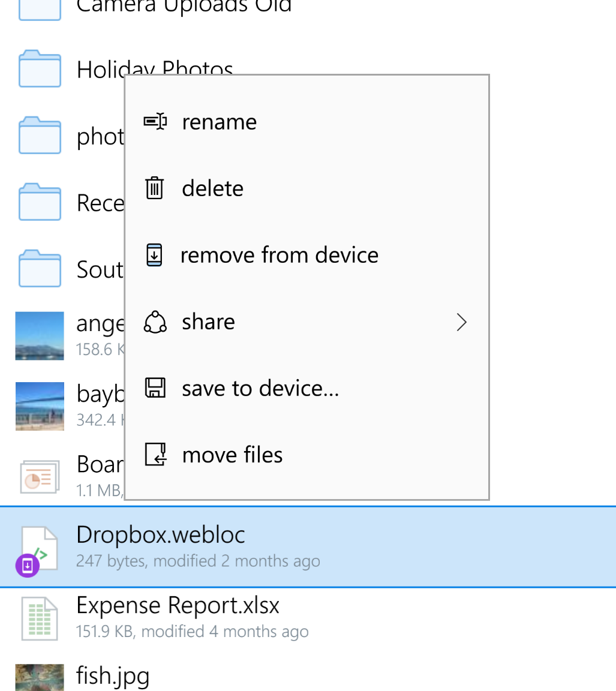Click the move files arrow icon
The image size is (616, 691).
(155, 454)
